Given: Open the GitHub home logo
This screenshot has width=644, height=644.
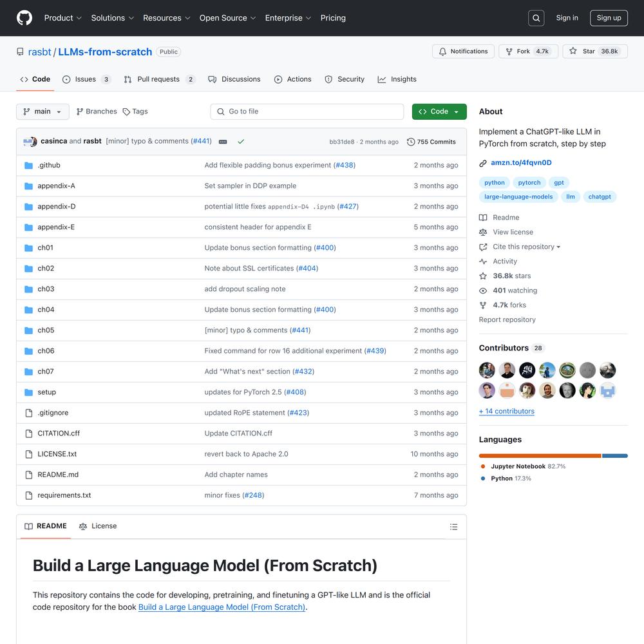Looking at the screenshot, I should click(x=24, y=18).
